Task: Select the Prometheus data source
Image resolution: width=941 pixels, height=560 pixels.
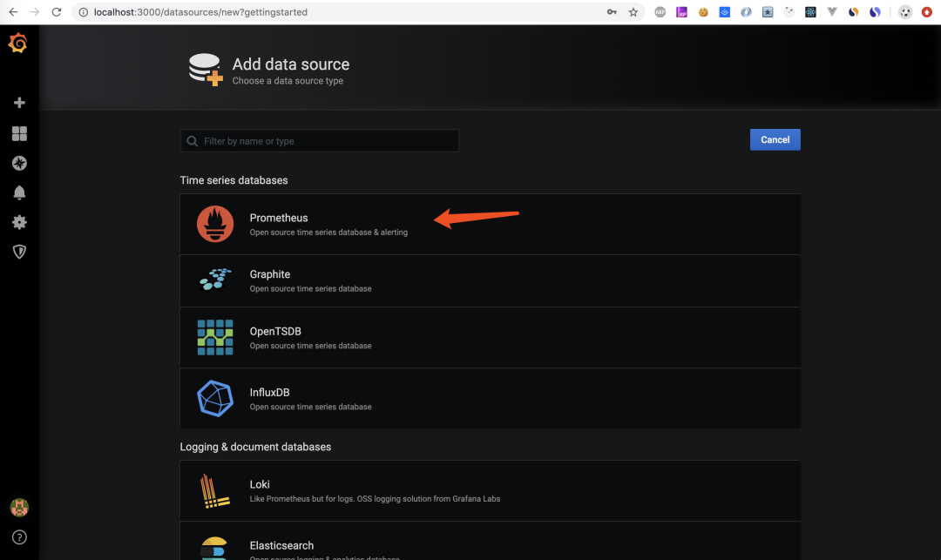Action: click(490, 224)
